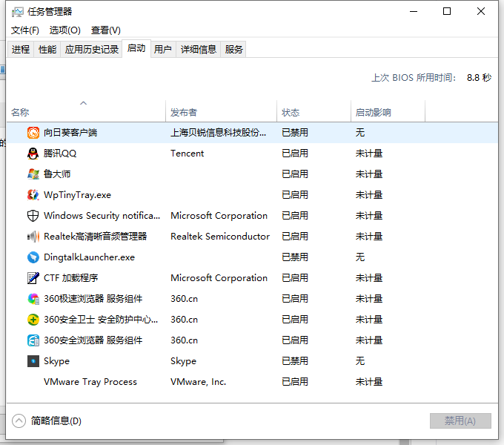Click 已启用 status in 腾讯QQ row
Screen dimensions: 504x445
[295, 154]
